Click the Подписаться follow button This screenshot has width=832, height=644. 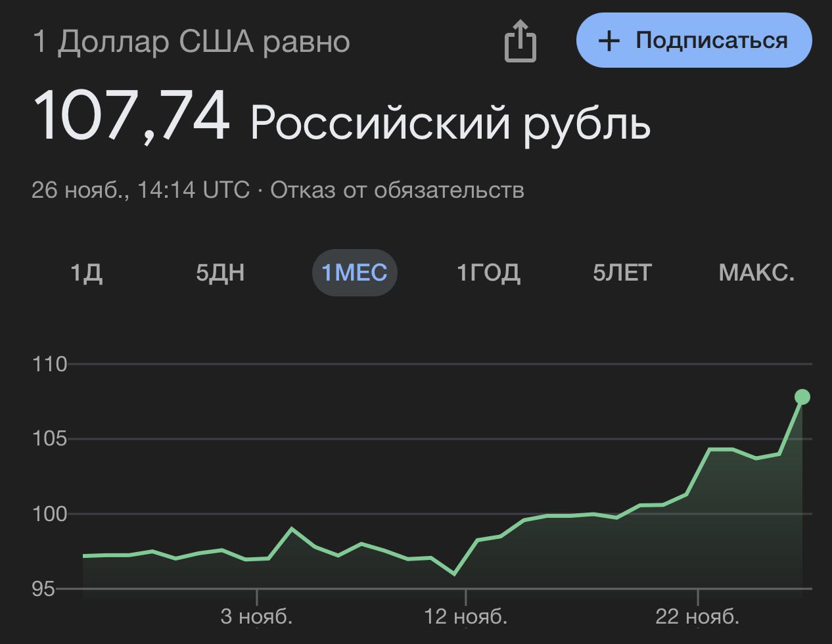coord(694,41)
